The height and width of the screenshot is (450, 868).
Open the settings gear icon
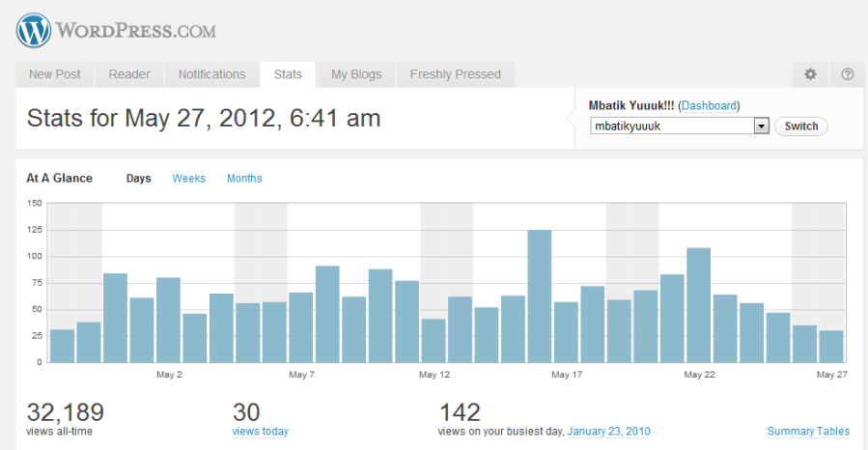(x=810, y=74)
